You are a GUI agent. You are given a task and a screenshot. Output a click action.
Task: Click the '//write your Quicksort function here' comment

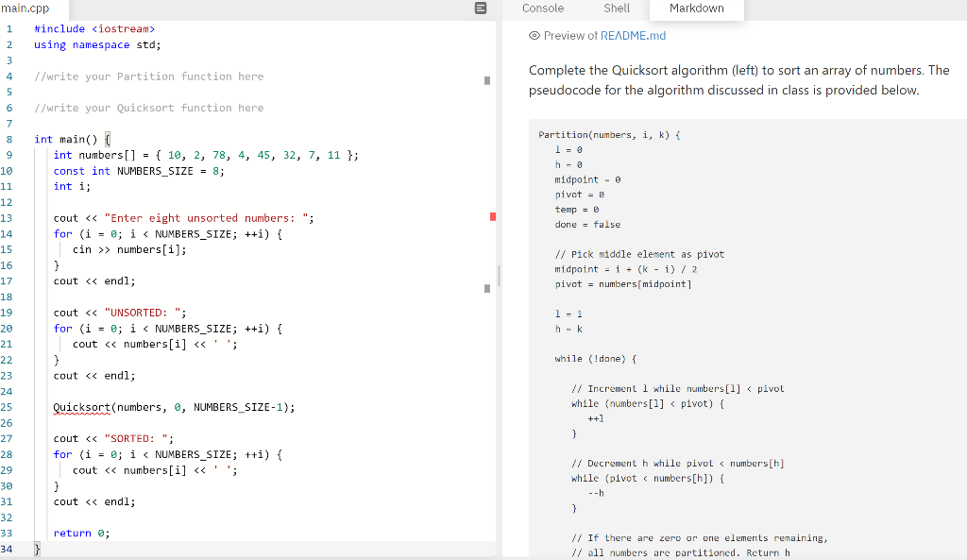click(148, 108)
